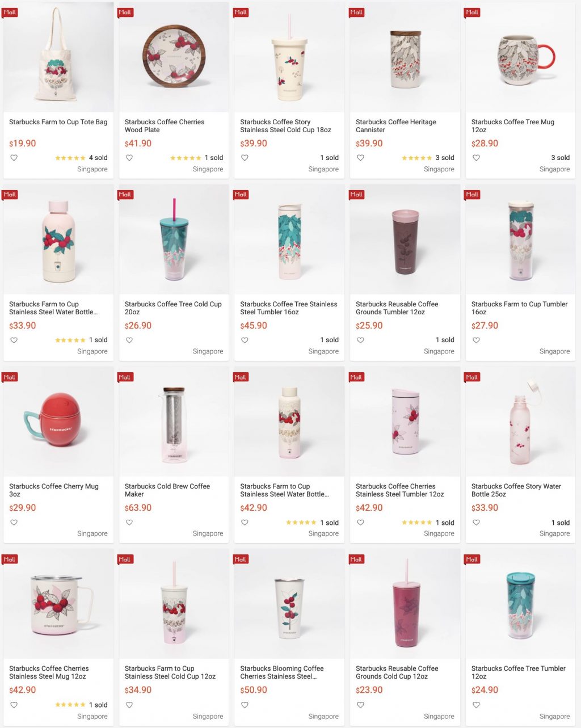Like the Starbucks Farm to Cup Tote Bag
Screen dimensions: 581x728
click(x=14, y=158)
